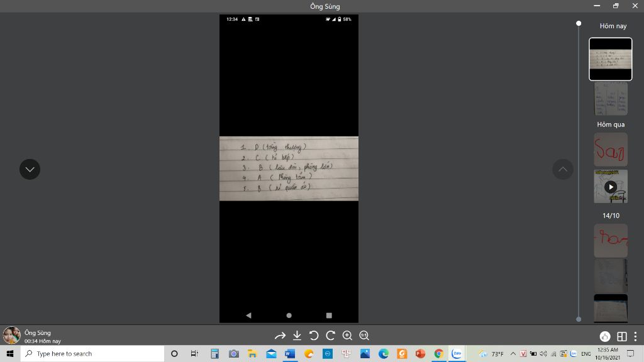Switch to Microsoft Word in taskbar

coord(290,353)
